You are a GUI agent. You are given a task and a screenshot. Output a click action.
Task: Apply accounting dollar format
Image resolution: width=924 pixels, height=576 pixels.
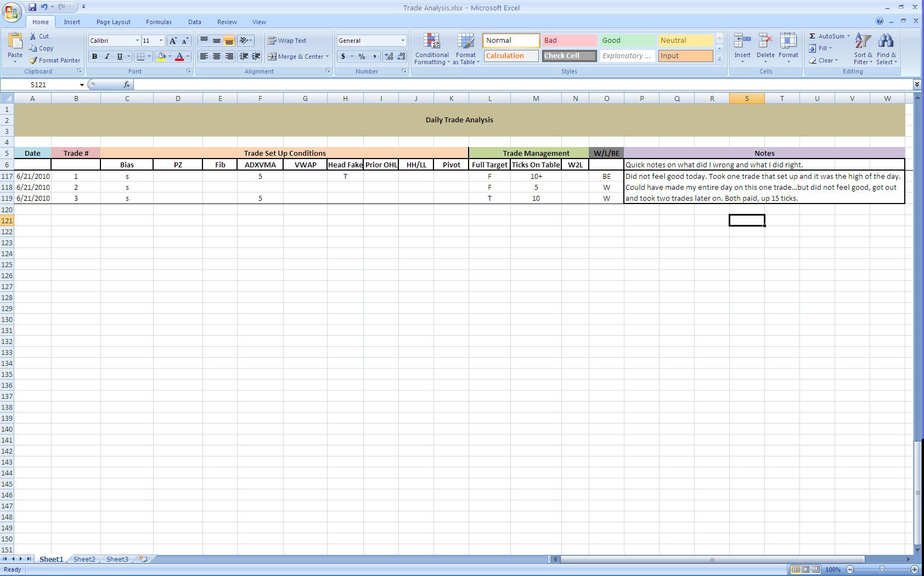point(343,57)
